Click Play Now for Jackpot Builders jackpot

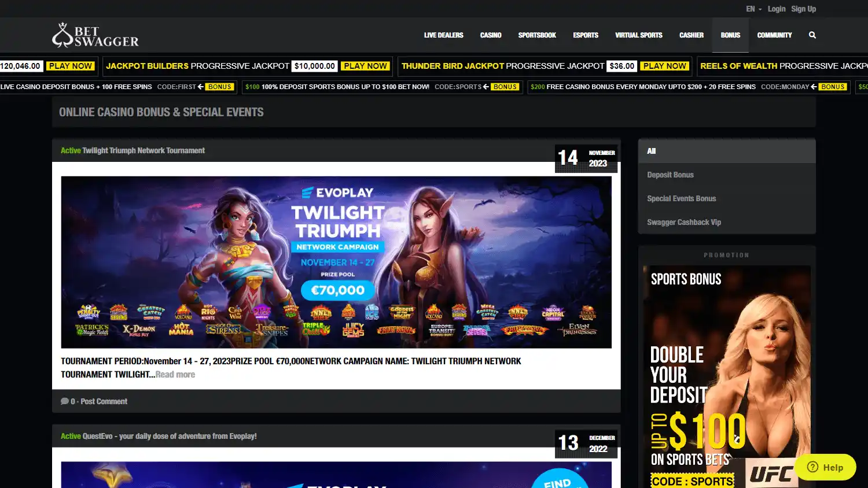pos(366,66)
